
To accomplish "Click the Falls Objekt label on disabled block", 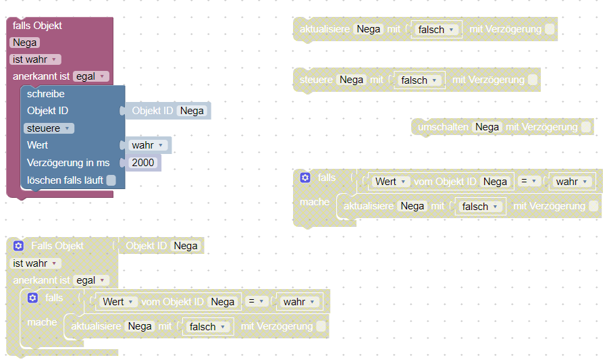I will (57, 246).
